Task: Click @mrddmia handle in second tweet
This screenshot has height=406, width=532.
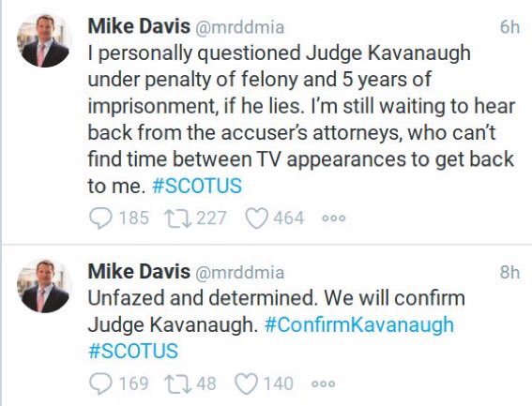Action: [x=239, y=273]
